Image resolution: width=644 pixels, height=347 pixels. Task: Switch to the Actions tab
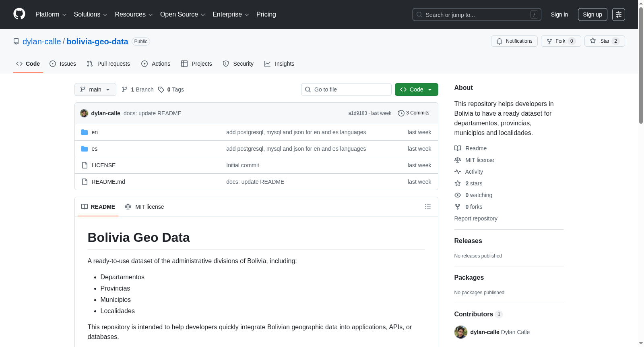point(156,64)
